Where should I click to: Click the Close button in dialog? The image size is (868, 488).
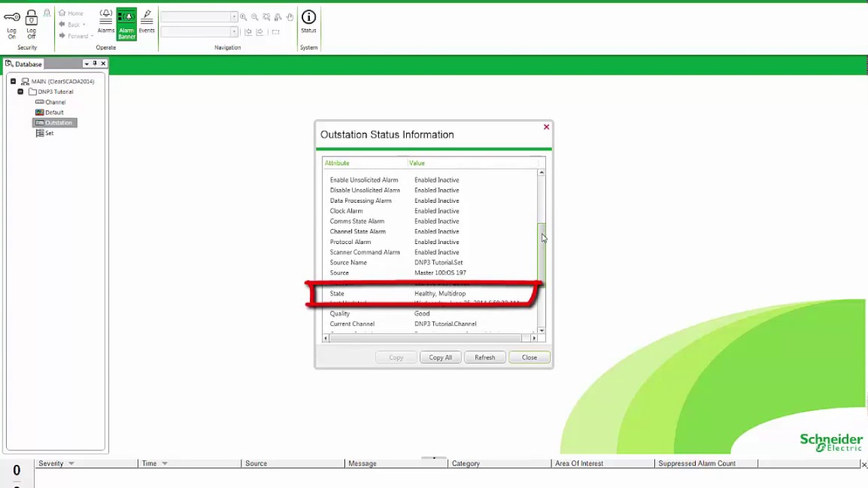click(x=530, y=357)
